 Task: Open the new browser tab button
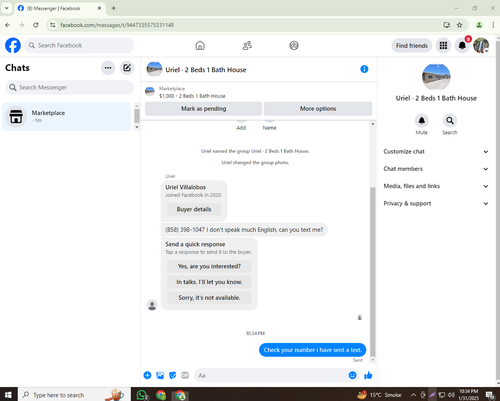click(x=113, y=8)
